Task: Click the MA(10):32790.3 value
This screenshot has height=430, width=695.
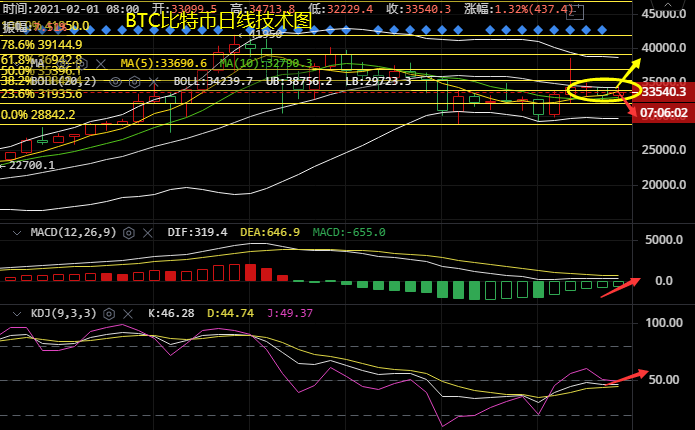Action: coord(266,63)
